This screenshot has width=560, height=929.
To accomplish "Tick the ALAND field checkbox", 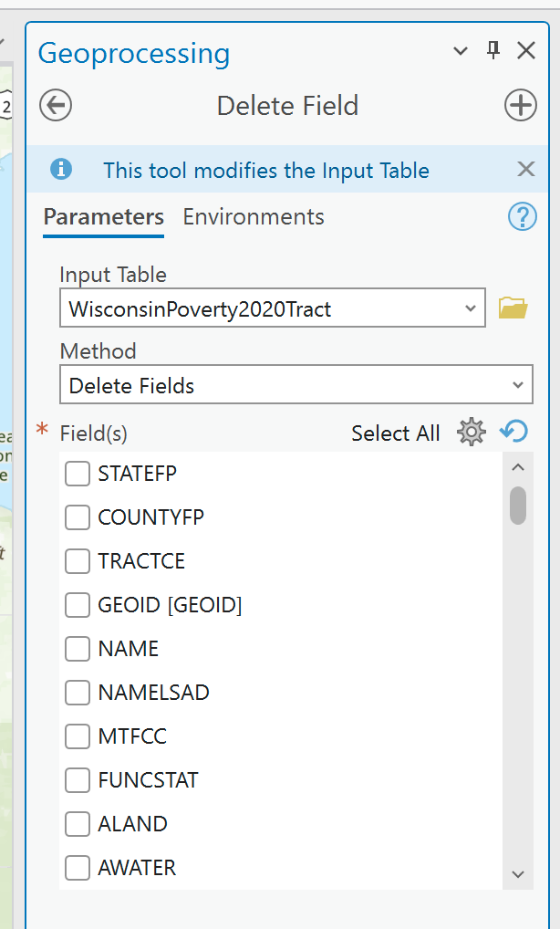I will [x=78, y=824].
